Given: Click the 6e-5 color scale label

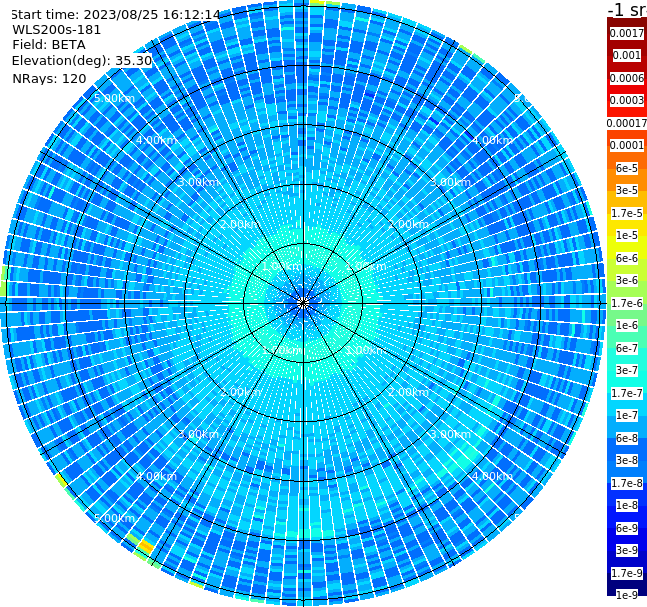Looking at the screenshot, I should coord(626,168).
